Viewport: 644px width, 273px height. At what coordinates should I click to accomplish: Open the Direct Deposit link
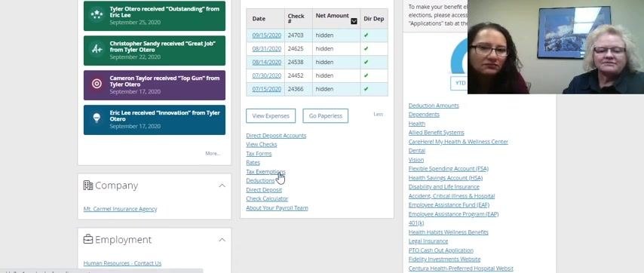tap(264, 189)
